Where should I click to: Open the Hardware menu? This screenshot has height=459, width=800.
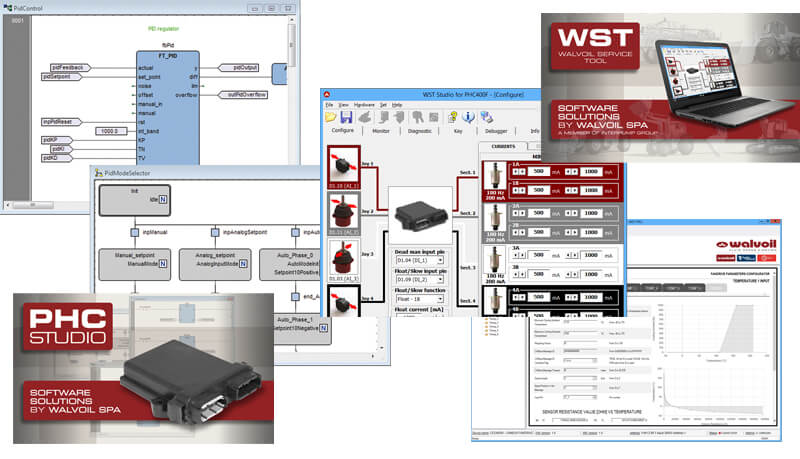(x=363, y=104)
